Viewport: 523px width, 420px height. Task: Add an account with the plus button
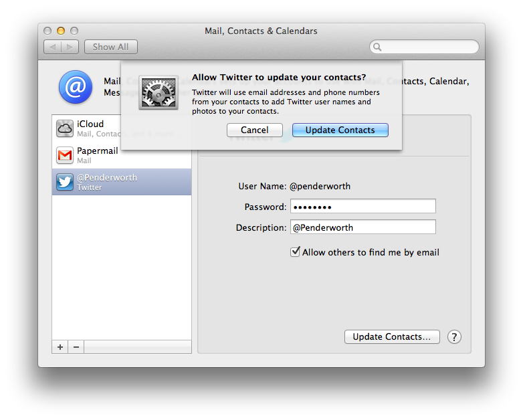(x=60, y=347)
